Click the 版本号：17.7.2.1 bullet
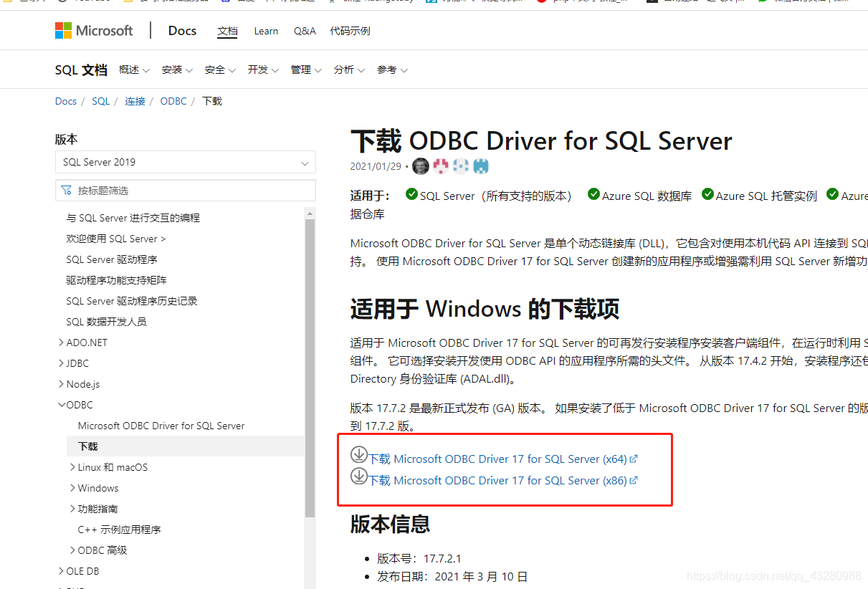The height and width of the screenshot is (589, 868). (419, 558)
